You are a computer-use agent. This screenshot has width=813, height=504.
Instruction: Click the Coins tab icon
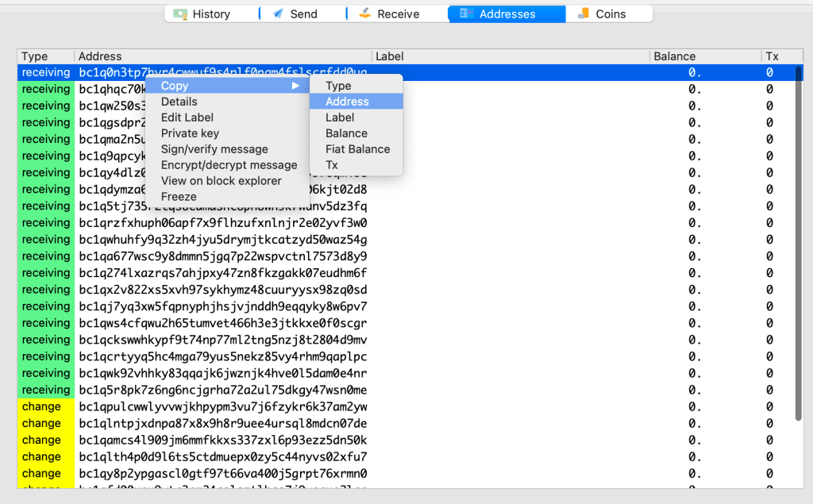pos(584,14)
